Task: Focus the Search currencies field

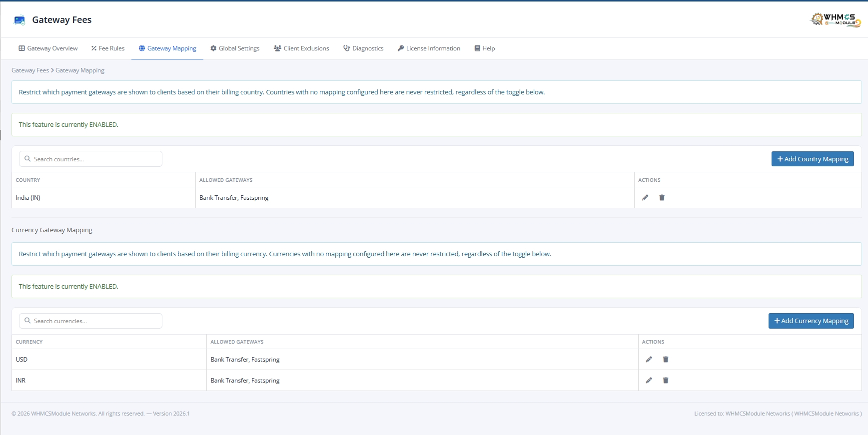Action: [90, 321]
